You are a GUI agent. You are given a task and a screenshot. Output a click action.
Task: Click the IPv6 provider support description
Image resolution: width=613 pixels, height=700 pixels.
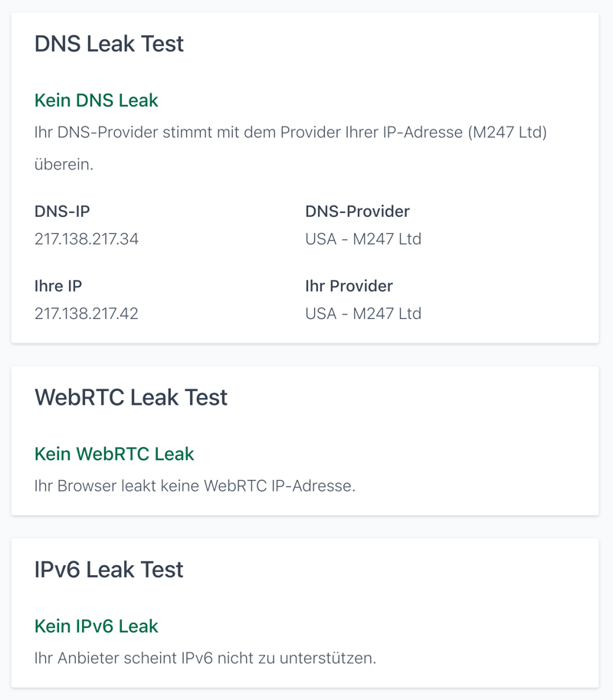tap(205, 659)
